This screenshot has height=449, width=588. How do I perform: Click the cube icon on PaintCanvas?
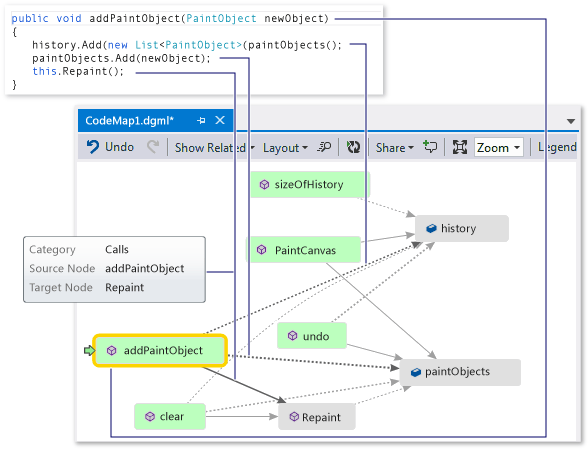(x=261, y=250)
